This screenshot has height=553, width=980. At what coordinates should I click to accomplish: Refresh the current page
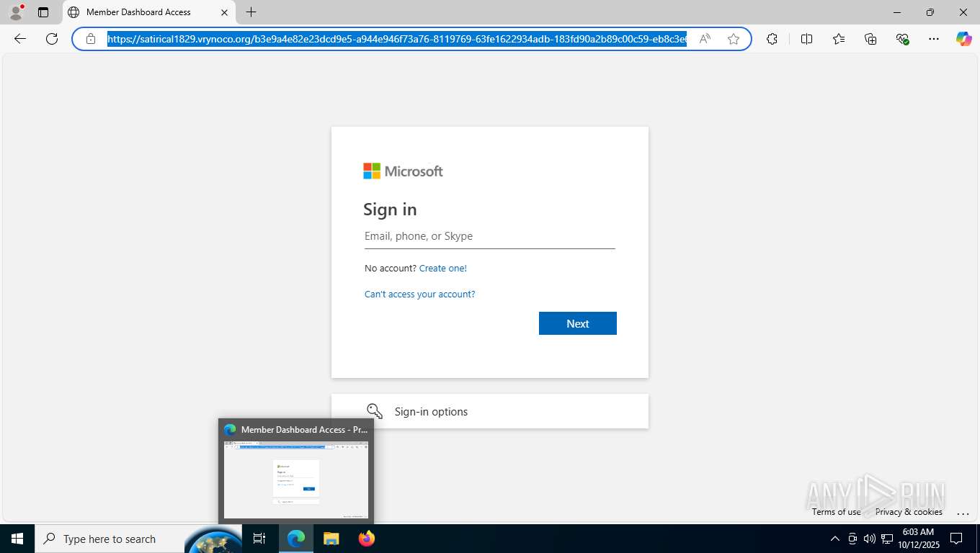(52, 39)
